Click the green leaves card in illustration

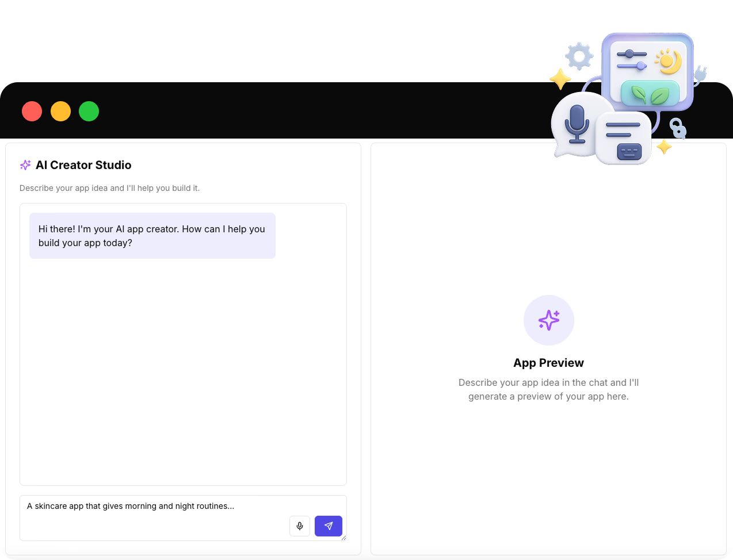[x=650, y=94]
